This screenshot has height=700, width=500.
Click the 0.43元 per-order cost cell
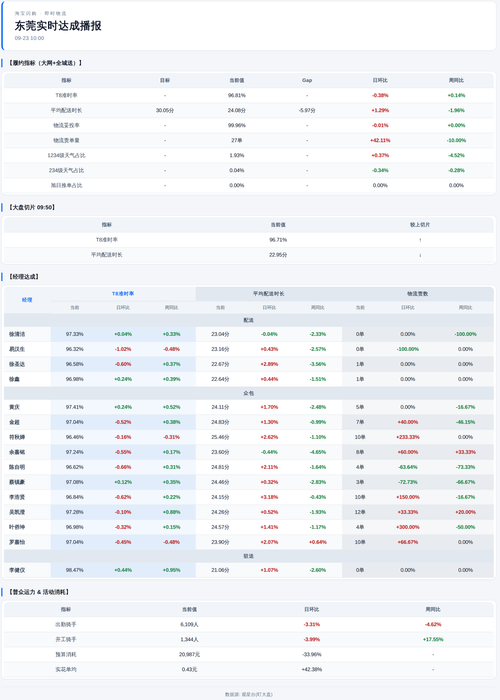click(x=189, y=670)
